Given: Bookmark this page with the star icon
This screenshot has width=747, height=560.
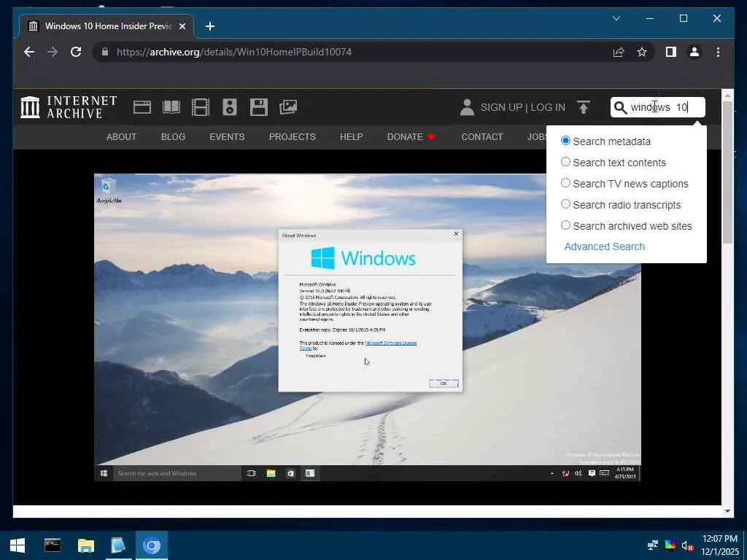Looking at the screenshot, I should pyautogui.click(x=642, y=52).
